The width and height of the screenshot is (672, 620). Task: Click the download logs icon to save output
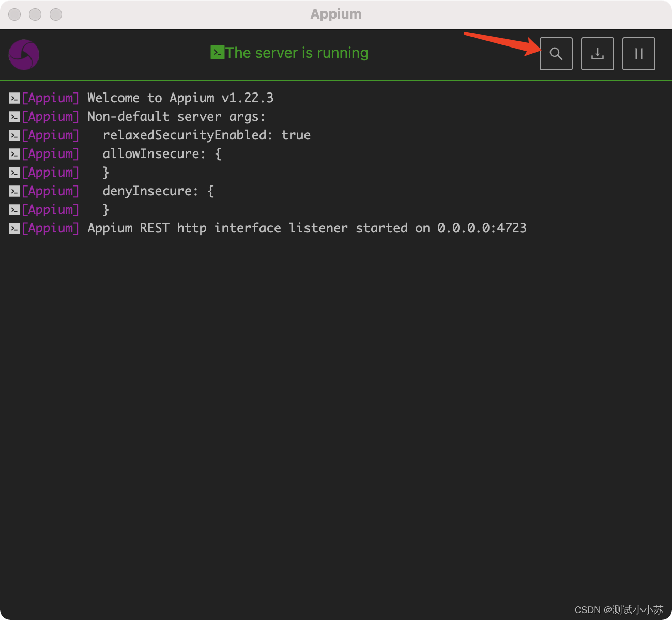click(x=598, y=54)
